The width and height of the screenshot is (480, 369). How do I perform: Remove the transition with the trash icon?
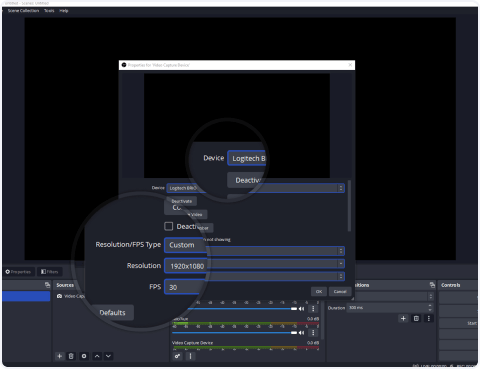click(416, 318)
